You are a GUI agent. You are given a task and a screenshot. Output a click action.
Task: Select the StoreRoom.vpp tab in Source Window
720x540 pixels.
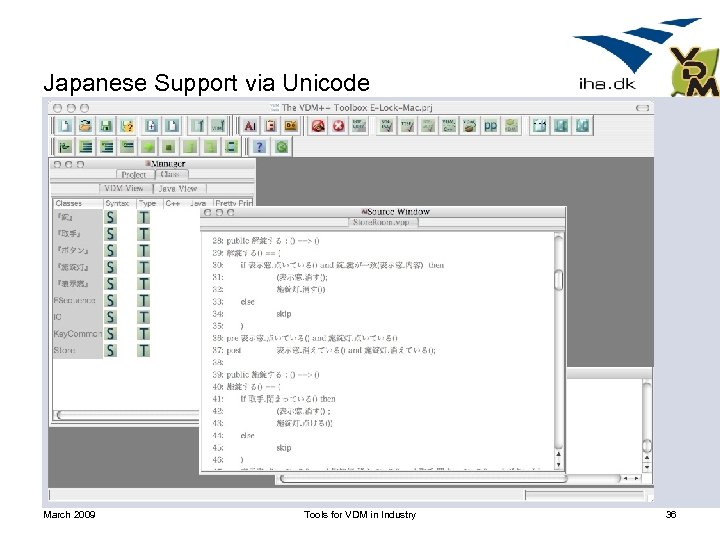[x=381, y=222]
